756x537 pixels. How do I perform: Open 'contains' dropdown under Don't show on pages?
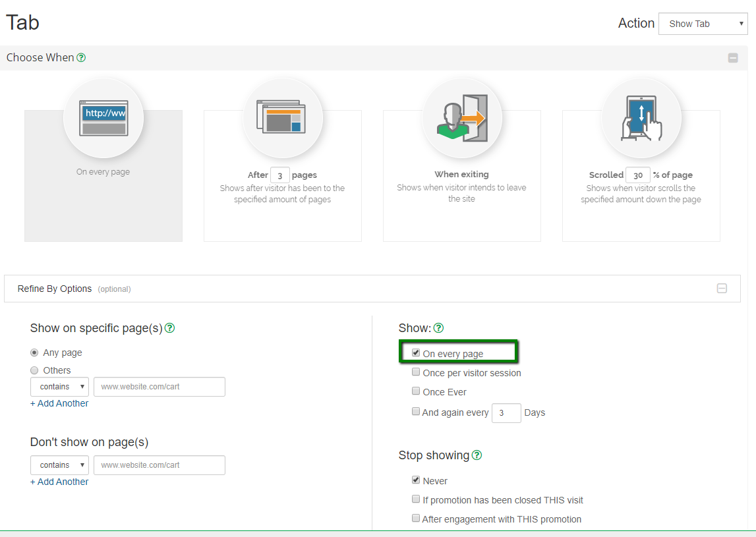pos(59,465)
